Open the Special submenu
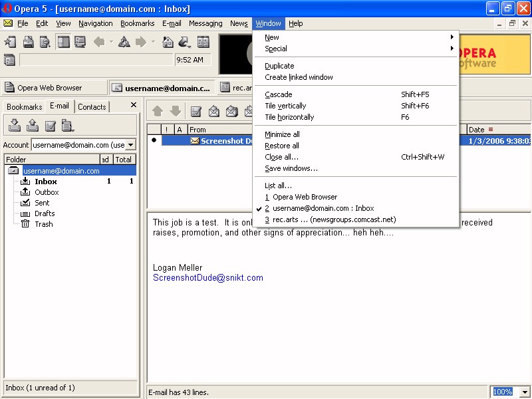Viewport: 532px width, 399px height. 356,49
